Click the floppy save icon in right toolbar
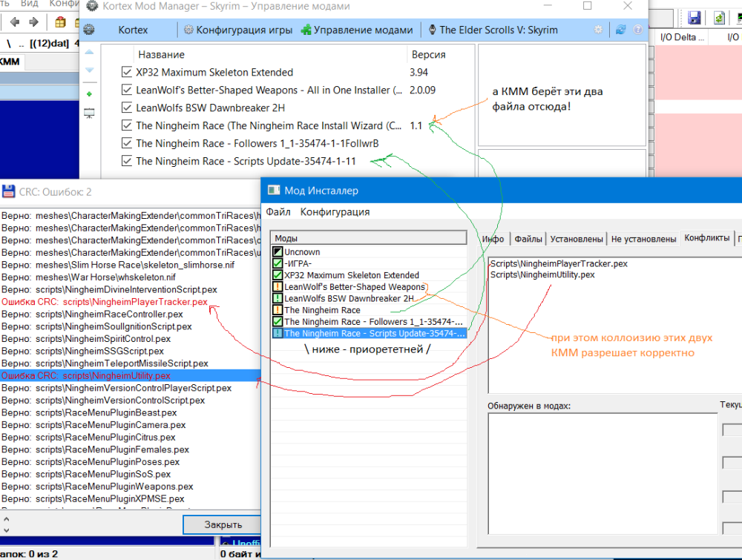The image size is (742, 560). coord(694,18)
